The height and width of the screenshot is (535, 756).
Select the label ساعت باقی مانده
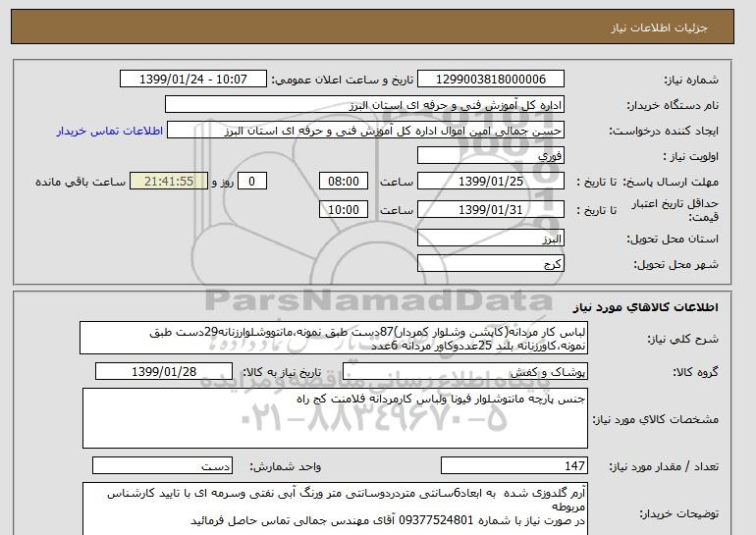pos(81,182)
